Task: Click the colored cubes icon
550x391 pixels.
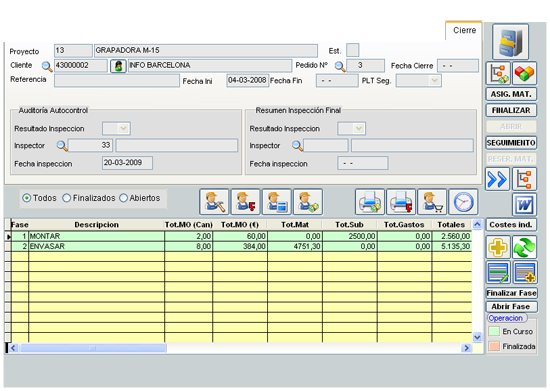Action: pos(524,73)
